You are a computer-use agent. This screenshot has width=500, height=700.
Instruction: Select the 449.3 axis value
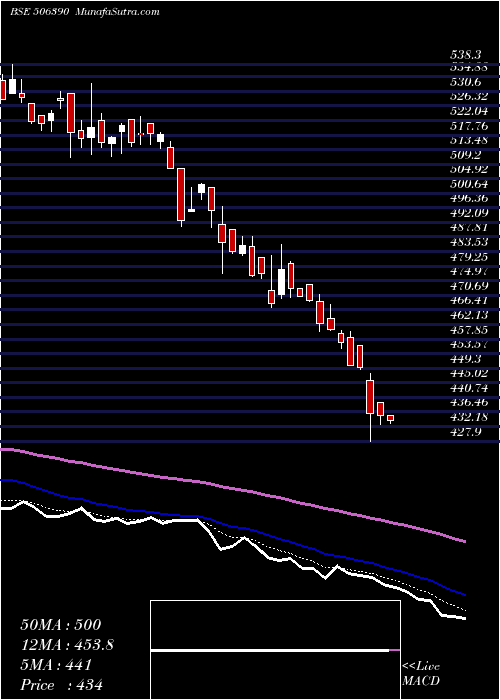click(465, 358)
